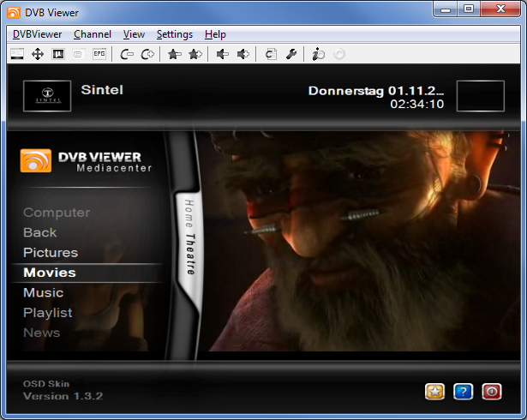Click the OSD Skin label
The width and height of the screenshot is (527, 420).
click(x=46, y=384)
